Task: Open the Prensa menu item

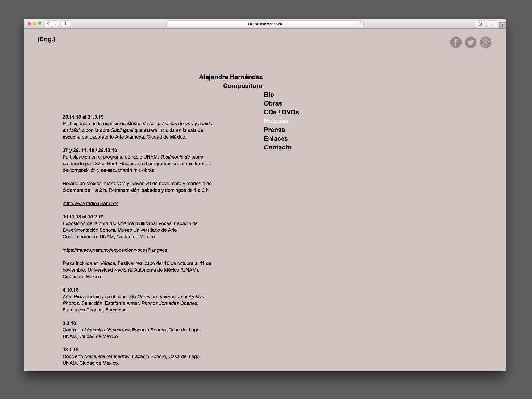Action: pyautogui.click(x=274, y=130)
